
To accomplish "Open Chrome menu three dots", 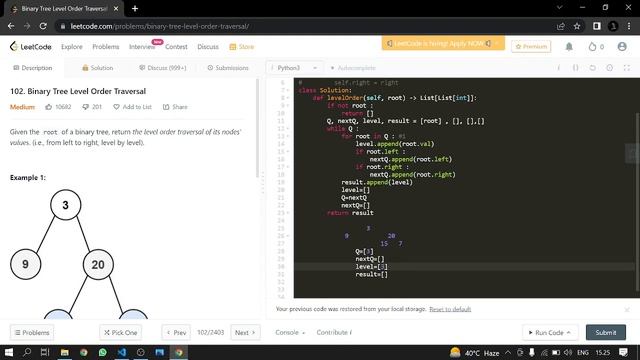I will 629,26.
